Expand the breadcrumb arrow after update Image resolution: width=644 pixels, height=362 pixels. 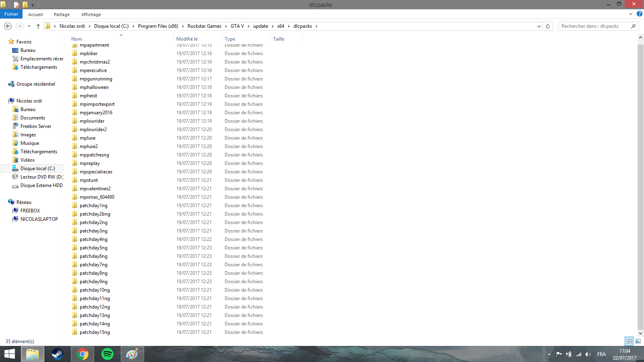pos(272,26)
